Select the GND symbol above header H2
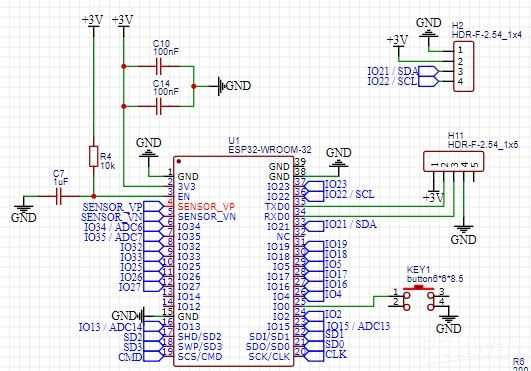Viewport: 531px width, 371px height. coord(428,27)
